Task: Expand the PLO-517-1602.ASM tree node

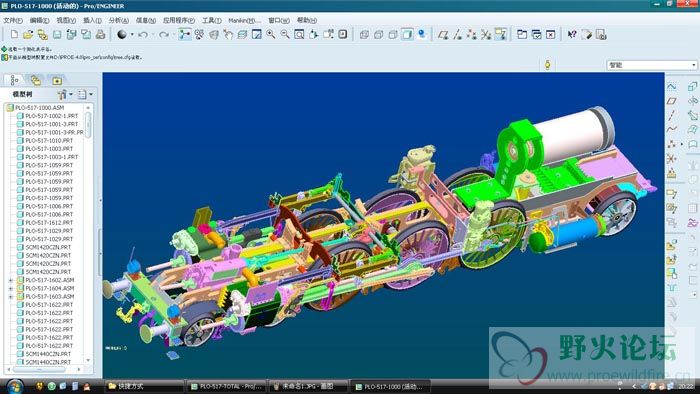Action: click(x=10, y=280)
